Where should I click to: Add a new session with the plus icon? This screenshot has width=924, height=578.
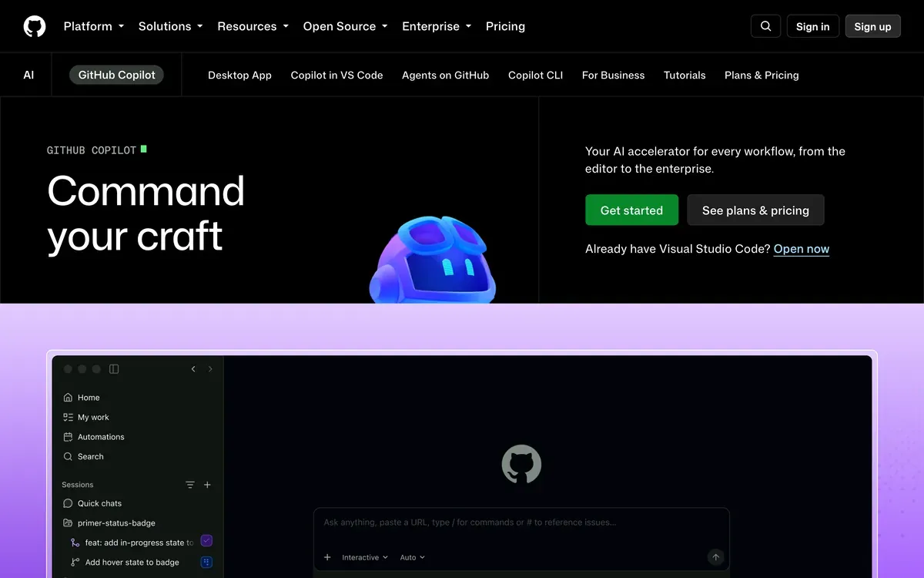(x=207, y=485)
